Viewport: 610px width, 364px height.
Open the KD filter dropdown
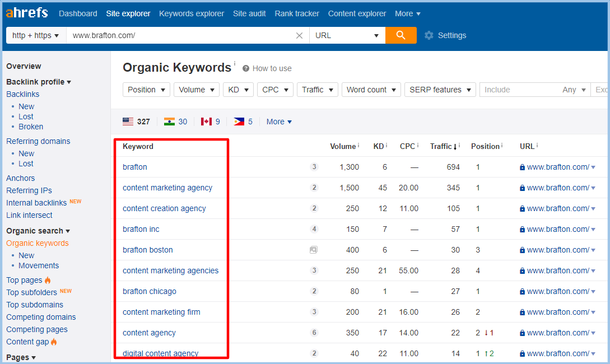pyautogui.click(x=238, y=90)
